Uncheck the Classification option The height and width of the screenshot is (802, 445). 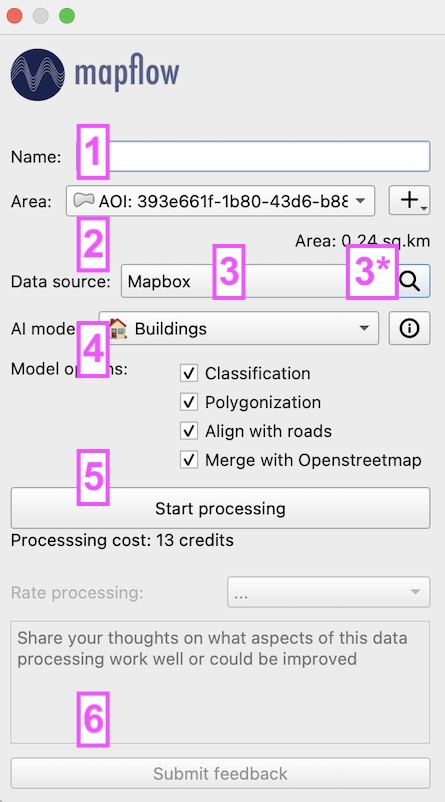click(x=189, y=373)
